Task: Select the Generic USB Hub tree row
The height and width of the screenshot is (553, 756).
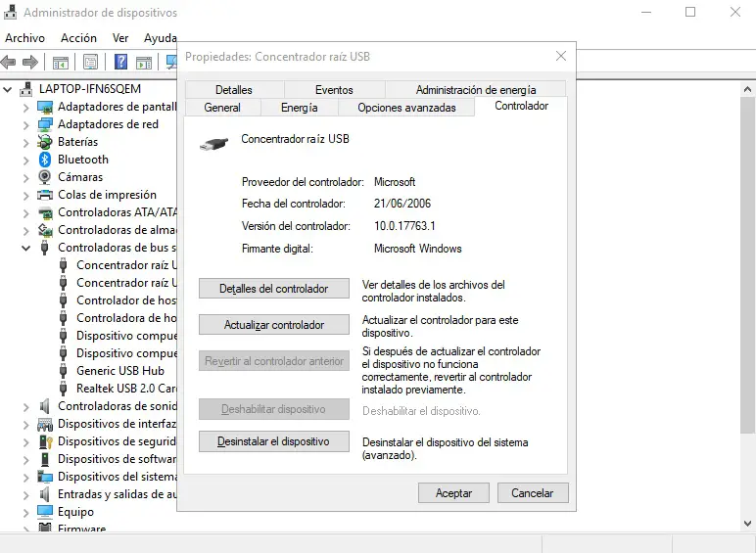Action: point(120,371)
